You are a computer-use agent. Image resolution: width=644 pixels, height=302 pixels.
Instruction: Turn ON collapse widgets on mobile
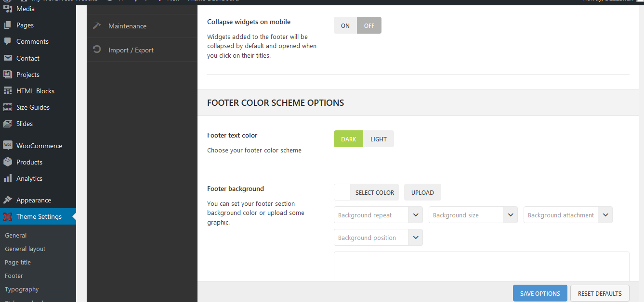click(345, 25)
